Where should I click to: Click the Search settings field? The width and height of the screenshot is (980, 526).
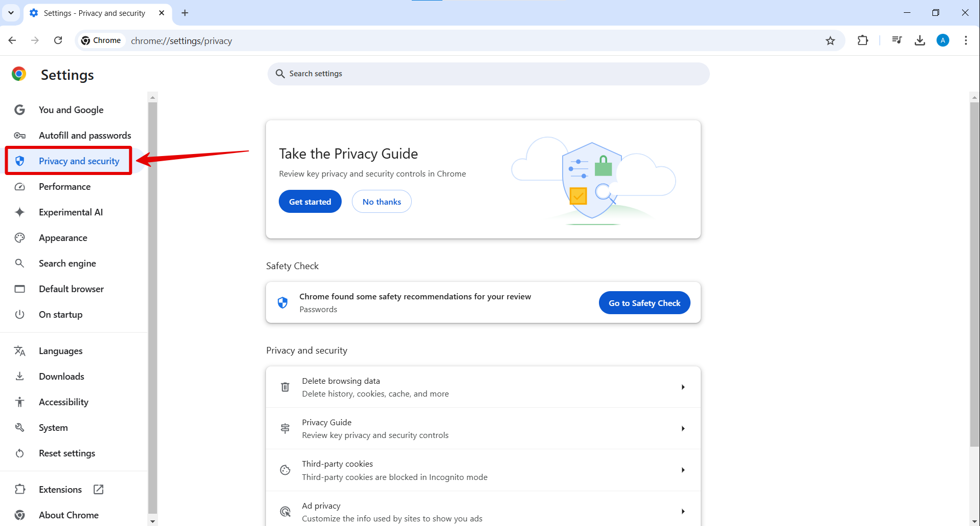(488, 74)
